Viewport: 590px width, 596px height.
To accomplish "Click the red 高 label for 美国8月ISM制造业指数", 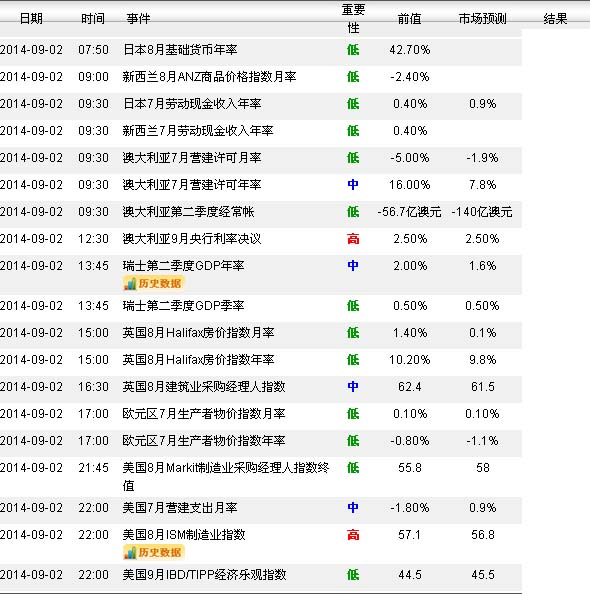I will [353, 535].
